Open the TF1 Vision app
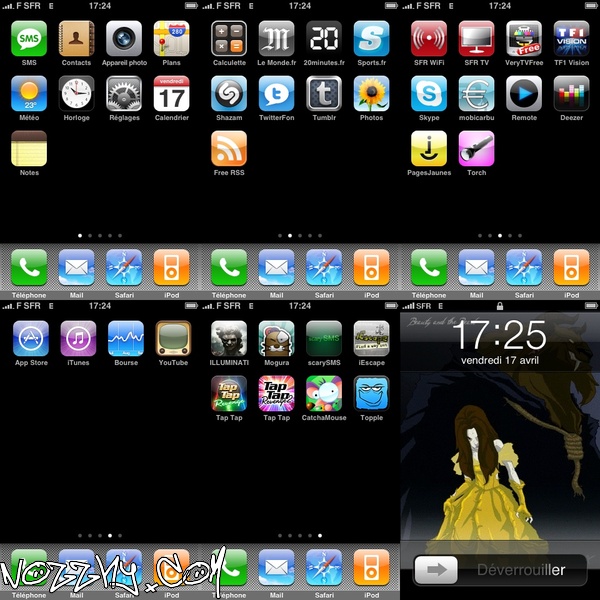This screenshot has height=600, width=600. click(571, 39)
